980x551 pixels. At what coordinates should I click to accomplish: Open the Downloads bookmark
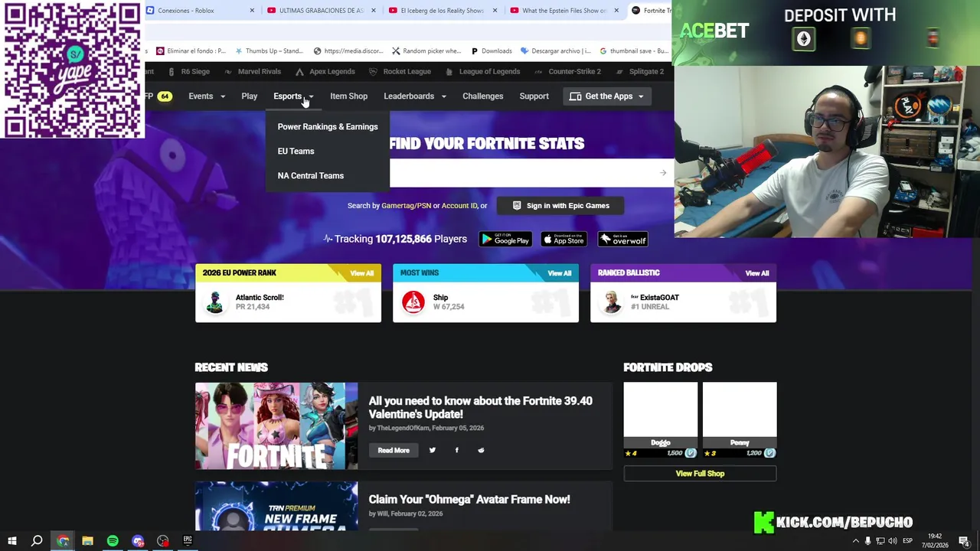pos(491,51)
